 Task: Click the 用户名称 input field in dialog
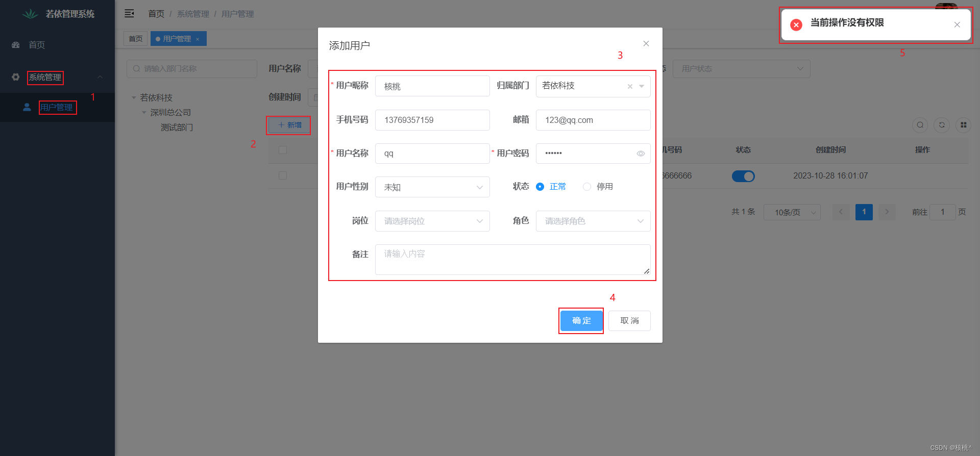point(432,154)
